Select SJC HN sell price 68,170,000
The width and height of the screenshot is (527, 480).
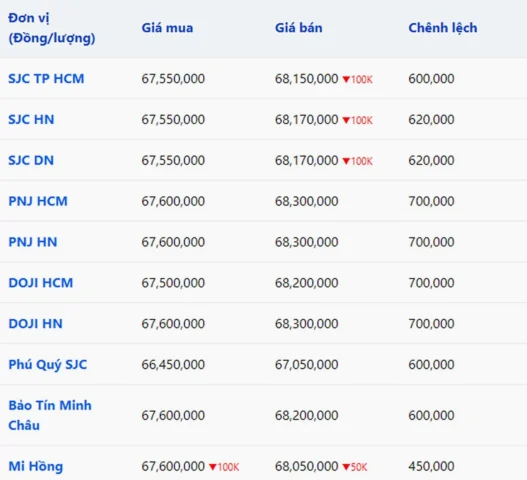pyautogui.click(x=307, y=120)
